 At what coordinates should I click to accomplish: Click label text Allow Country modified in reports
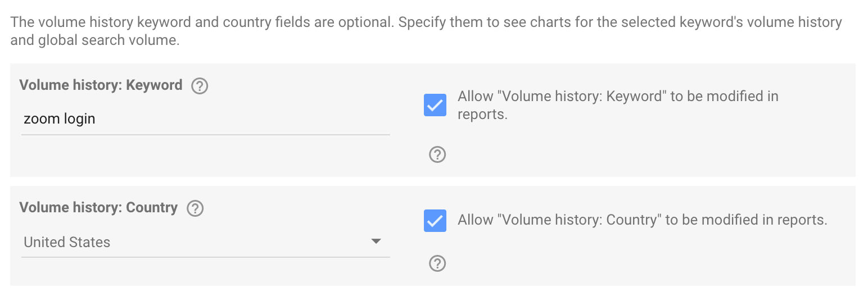click(x=642, y=220)
